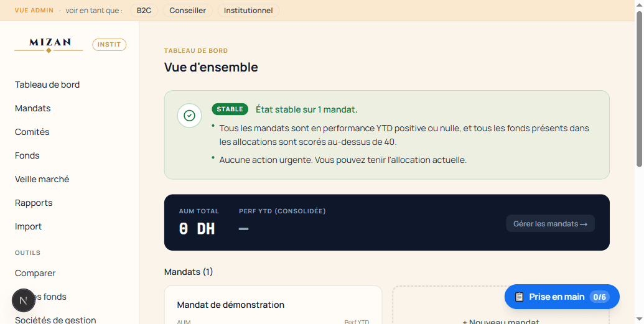Image resolution: width=644 pixels, height=324 pixels.
Task: Open Prise en main checklist
Action: click(562, 297)
